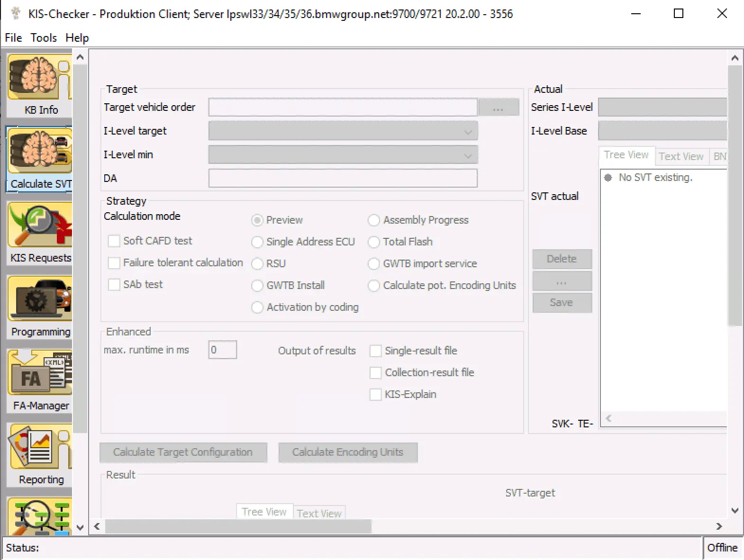Click the I-Level Base field
Viewport: 744px width, 560px height.
662,131
